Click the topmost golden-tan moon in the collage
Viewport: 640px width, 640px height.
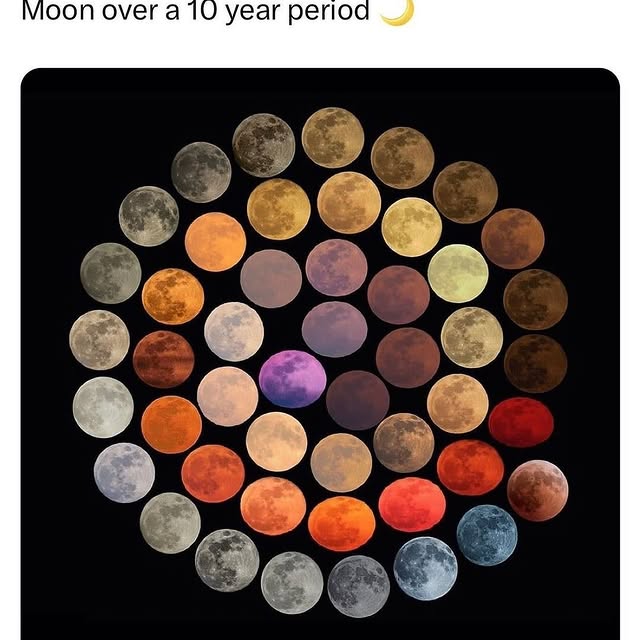333,138
